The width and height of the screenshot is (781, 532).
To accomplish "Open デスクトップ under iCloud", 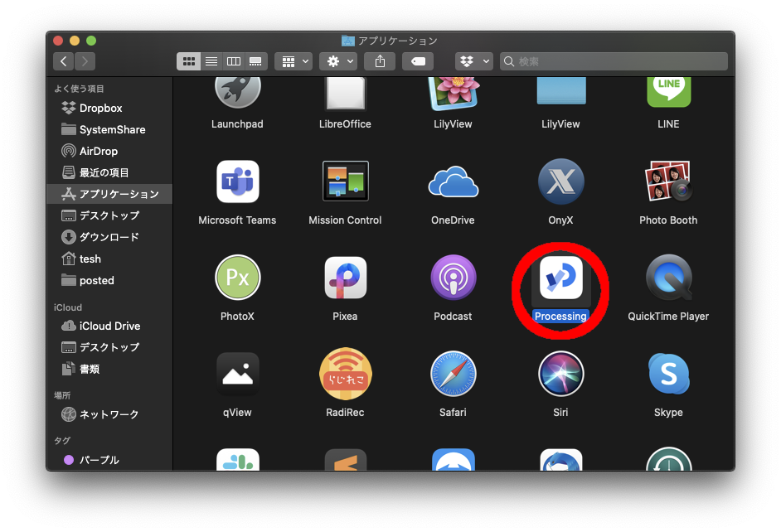I will 109,347.
